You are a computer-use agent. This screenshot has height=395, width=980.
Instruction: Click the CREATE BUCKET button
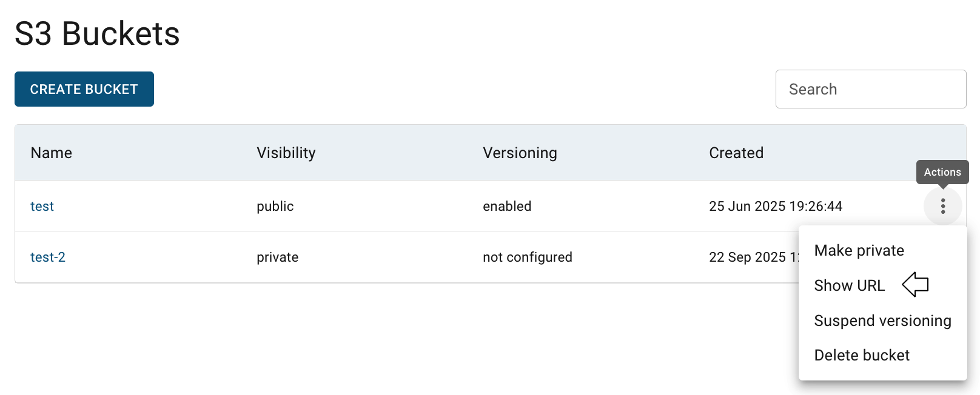pos(84,89)
